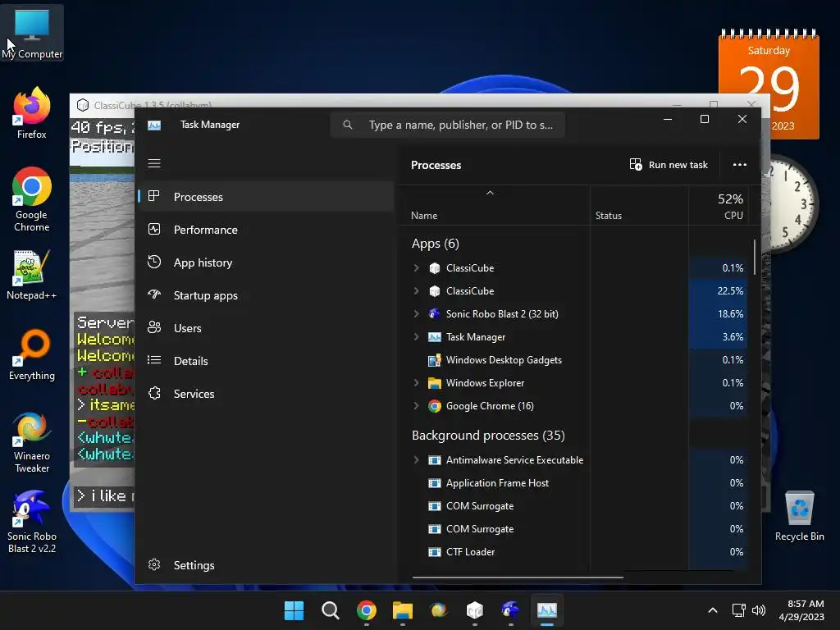Click the Background processes (35) group header

(488, 436)
